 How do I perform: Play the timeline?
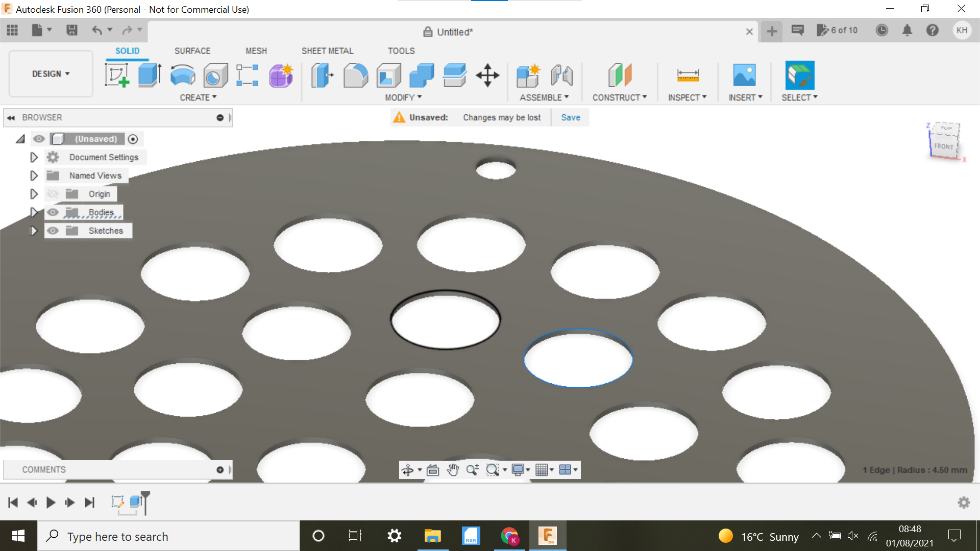point(51,503)
